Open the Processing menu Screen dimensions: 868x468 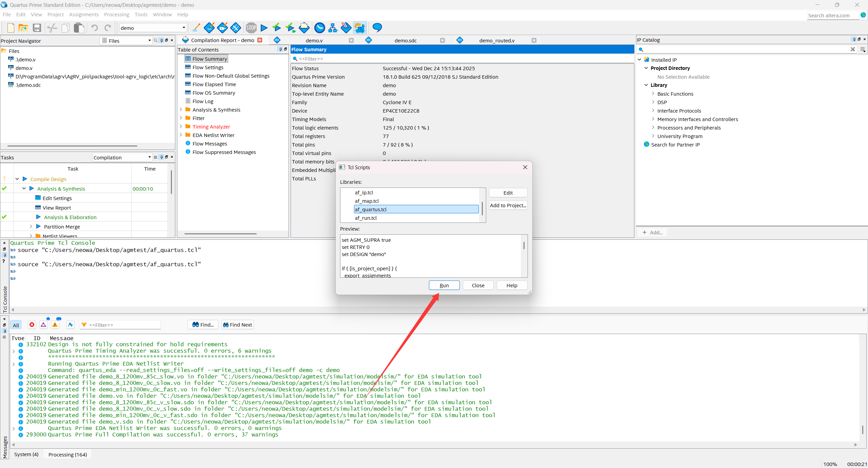(x=116, y=15)
